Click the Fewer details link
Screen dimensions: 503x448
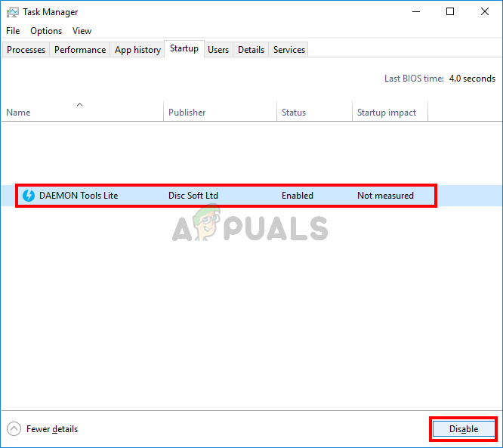coord(52,429)
